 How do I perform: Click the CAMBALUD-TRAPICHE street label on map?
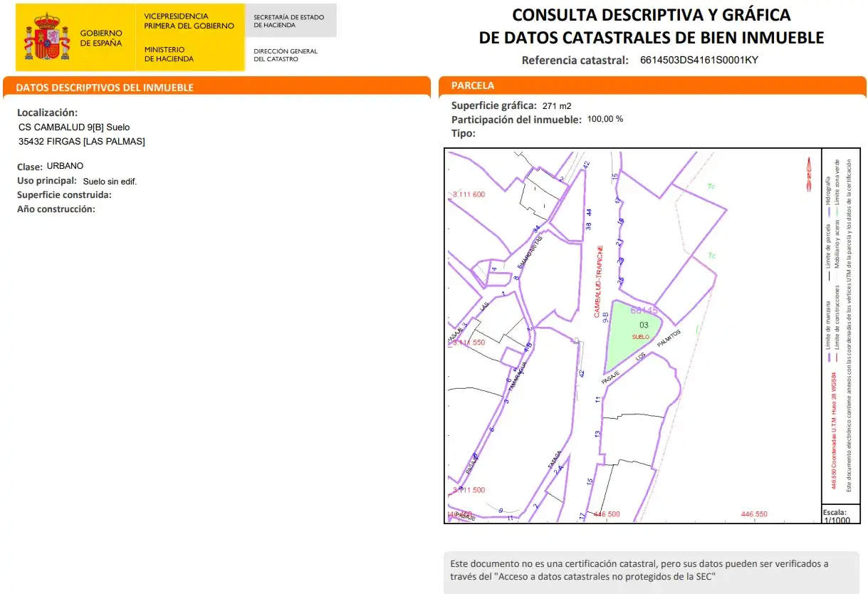pyautogui.click(x=600, y=282)
